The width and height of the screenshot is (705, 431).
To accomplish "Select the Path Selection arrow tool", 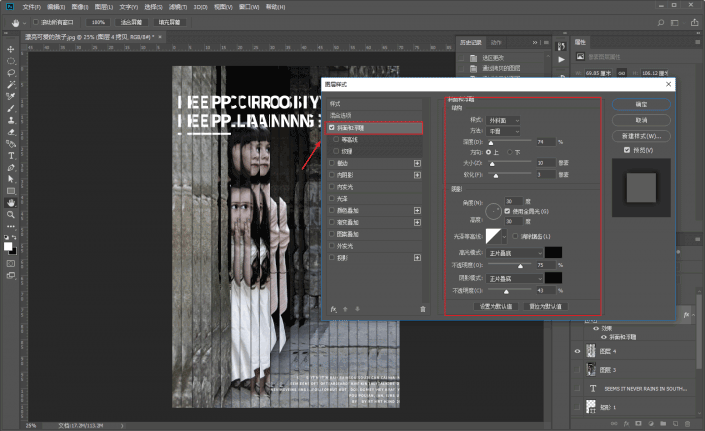I will click(x=11, y=179).
